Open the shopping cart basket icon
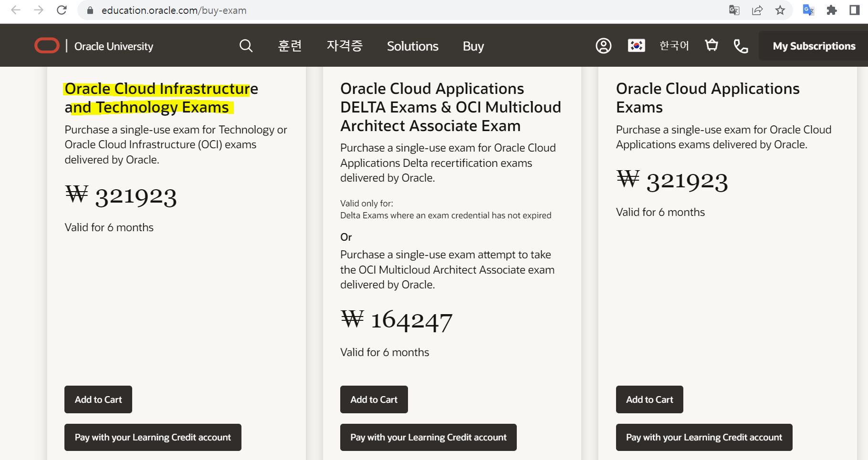 (x=711, y=45)
